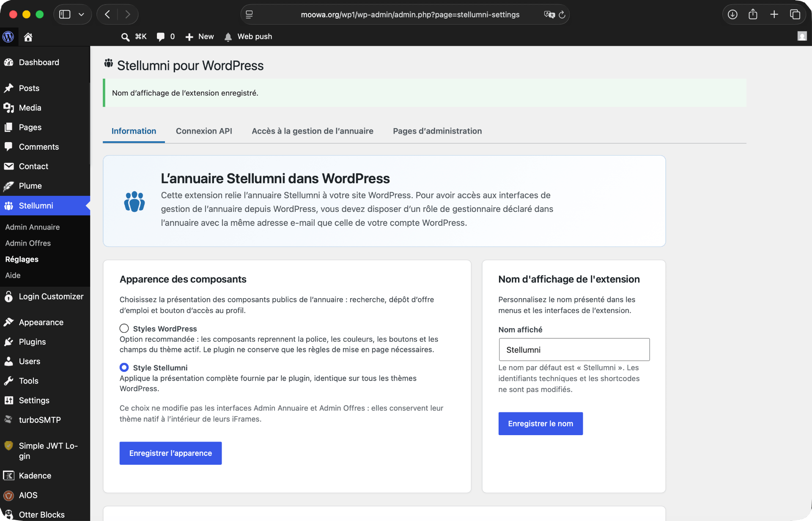The height and width of the screenshot is (521, 812).
Task: Open turboSMTP menu
Action: click(x=45, y=420)
